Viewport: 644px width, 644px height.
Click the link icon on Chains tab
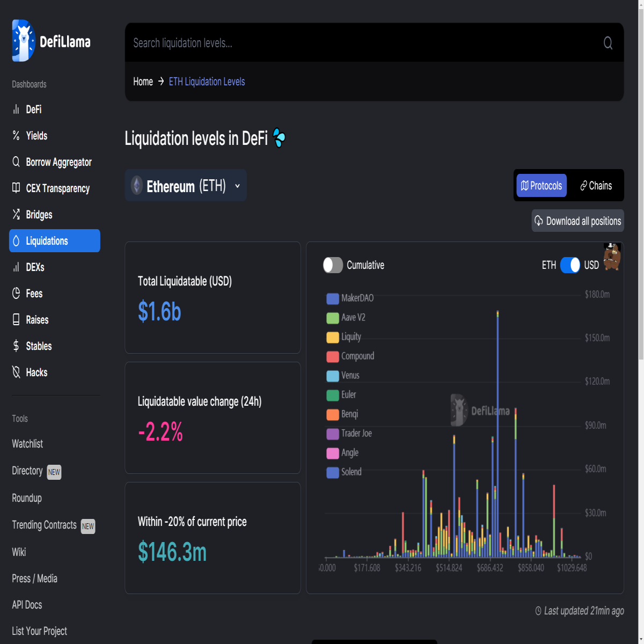coord(584,186)
